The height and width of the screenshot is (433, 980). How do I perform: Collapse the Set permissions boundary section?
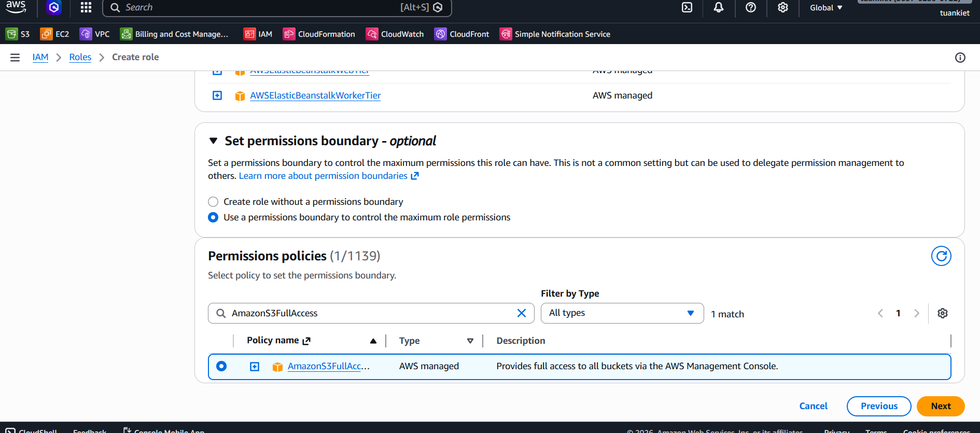click(213, 141)
